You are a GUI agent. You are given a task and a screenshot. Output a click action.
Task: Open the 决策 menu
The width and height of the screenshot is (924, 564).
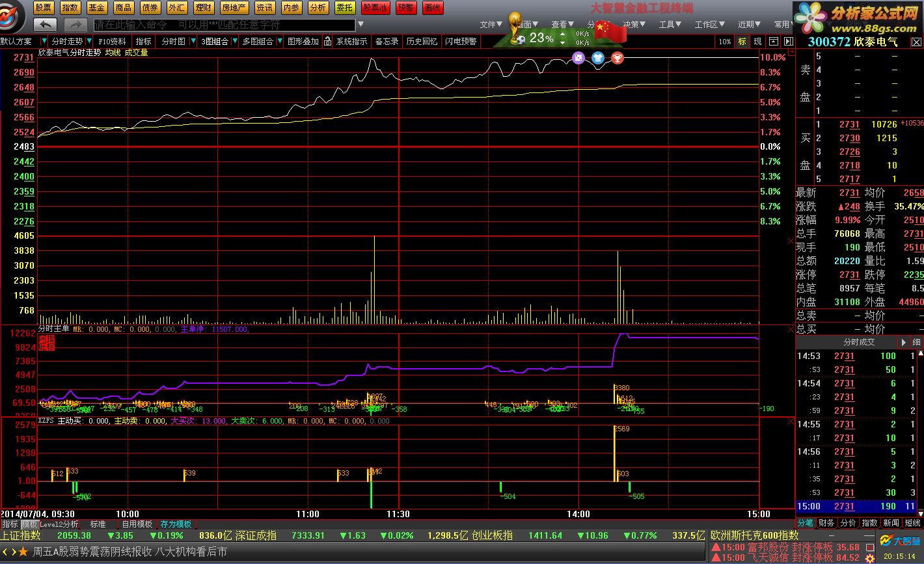(x=634, y=25)
